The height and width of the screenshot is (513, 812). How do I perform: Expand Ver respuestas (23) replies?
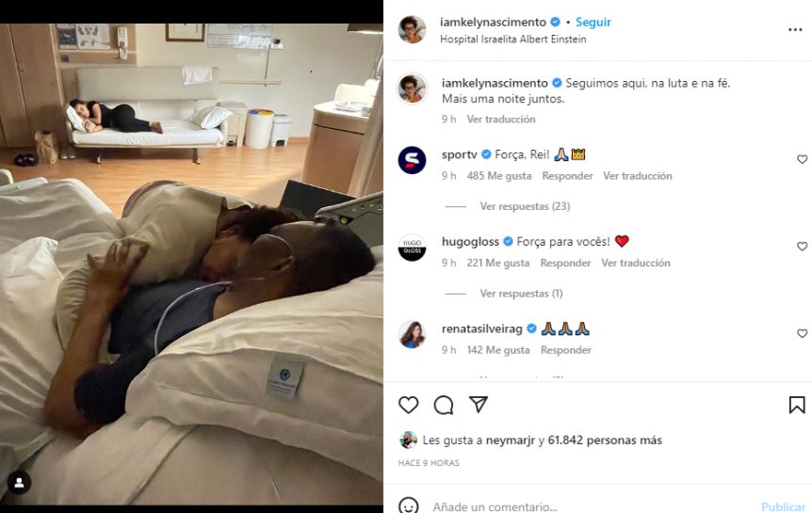coord(525,206)
